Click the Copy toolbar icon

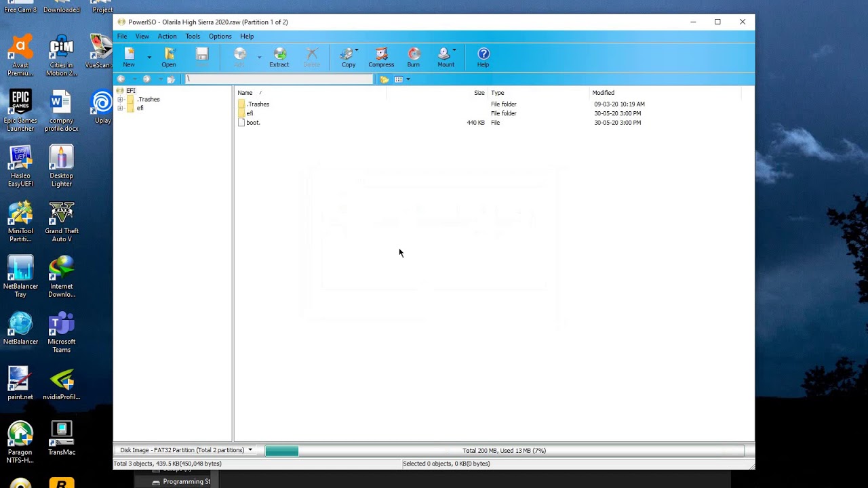(348, 57)
